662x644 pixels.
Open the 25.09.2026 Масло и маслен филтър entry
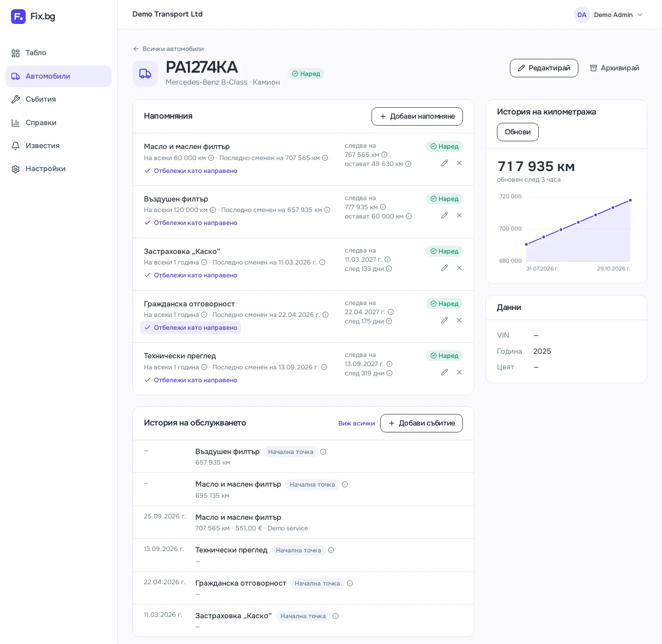(x=303, y=522)
